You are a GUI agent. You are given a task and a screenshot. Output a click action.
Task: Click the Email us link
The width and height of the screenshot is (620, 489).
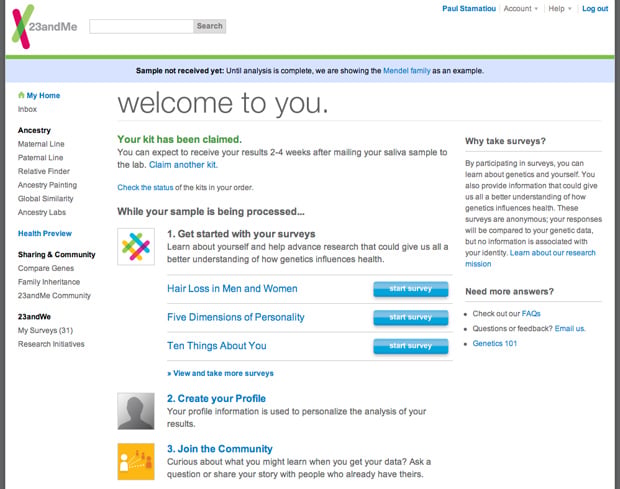coord(570,329)
